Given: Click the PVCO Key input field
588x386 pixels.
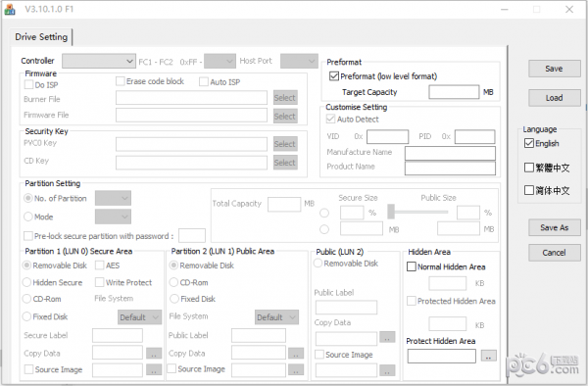Looking at the screenshot, I should click(x=191, y=144).
